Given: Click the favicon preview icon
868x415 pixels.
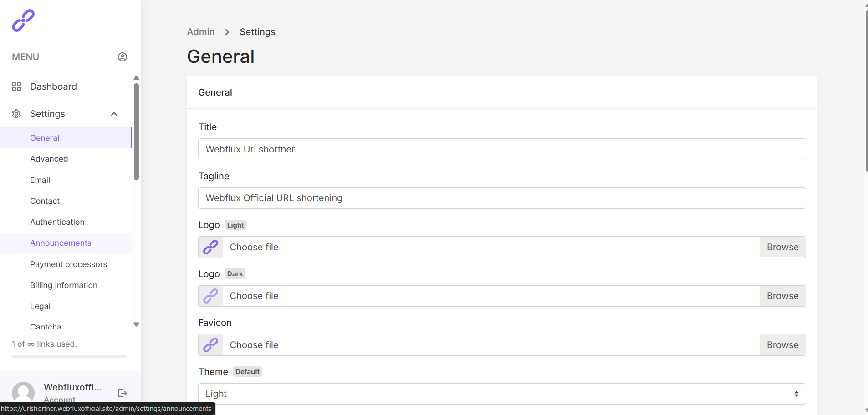Looking at the screenshot, I should tap(210, 344).
